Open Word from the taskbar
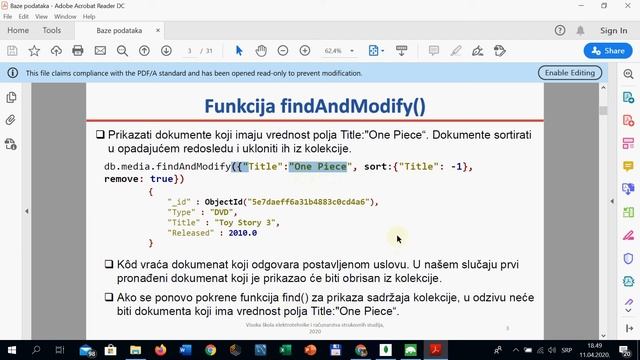This screenshot has height=360, width=640. tap(186, 350)
